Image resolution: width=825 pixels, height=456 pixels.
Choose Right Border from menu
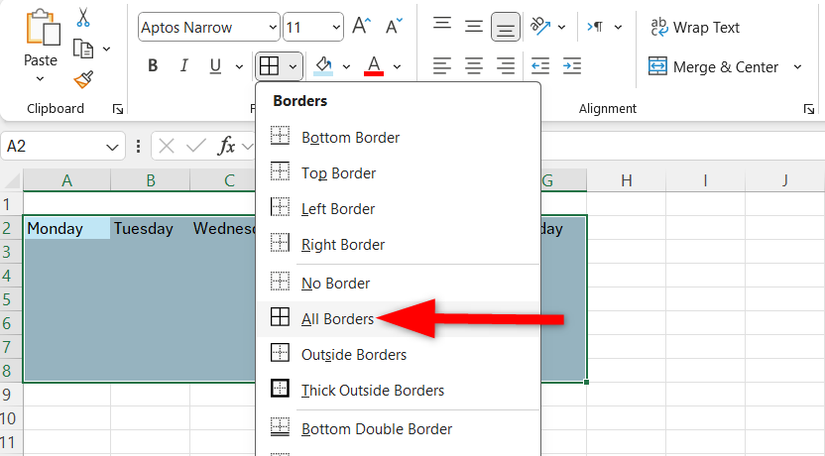pos(398,245)
